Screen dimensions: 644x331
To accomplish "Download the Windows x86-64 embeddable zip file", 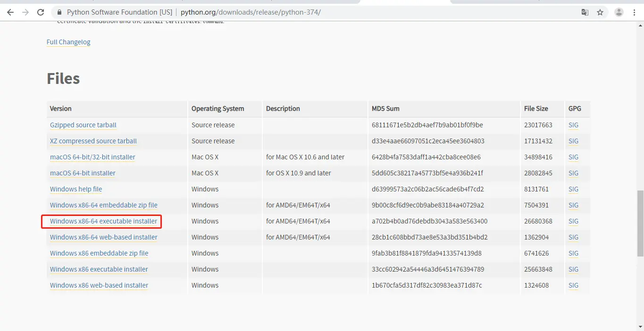I will point(103,205).
